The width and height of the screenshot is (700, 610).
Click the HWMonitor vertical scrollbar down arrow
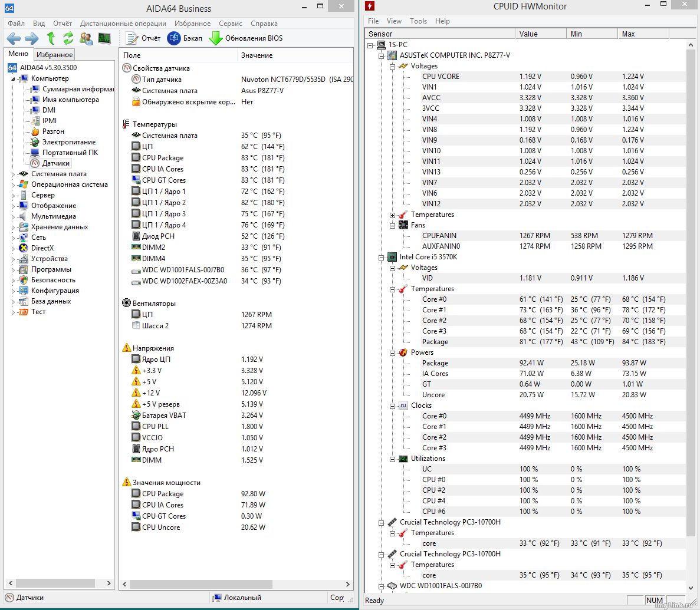[x=691, y=588]
